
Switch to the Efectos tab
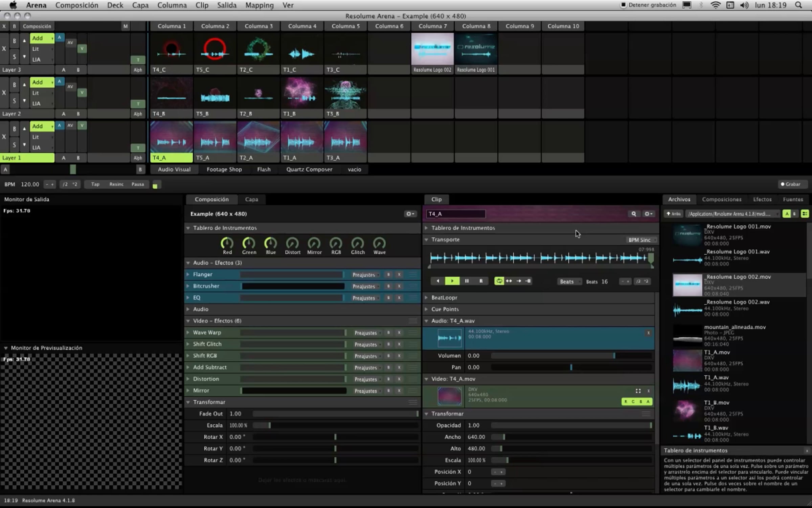coord(762,199)
